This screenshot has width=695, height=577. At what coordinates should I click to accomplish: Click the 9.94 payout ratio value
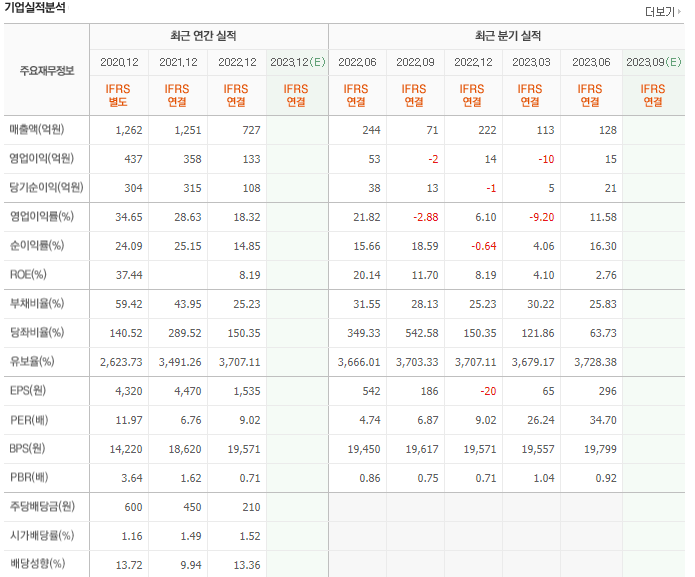(x=191, y=565)
